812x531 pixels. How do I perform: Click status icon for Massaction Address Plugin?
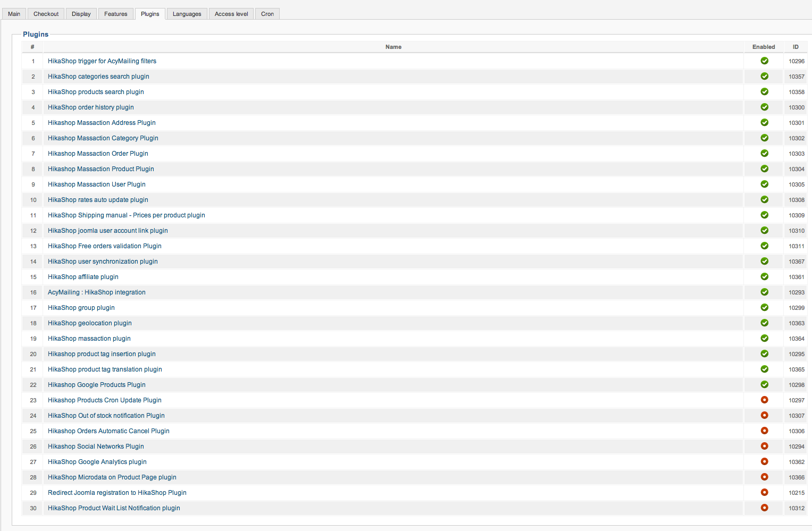765,122
